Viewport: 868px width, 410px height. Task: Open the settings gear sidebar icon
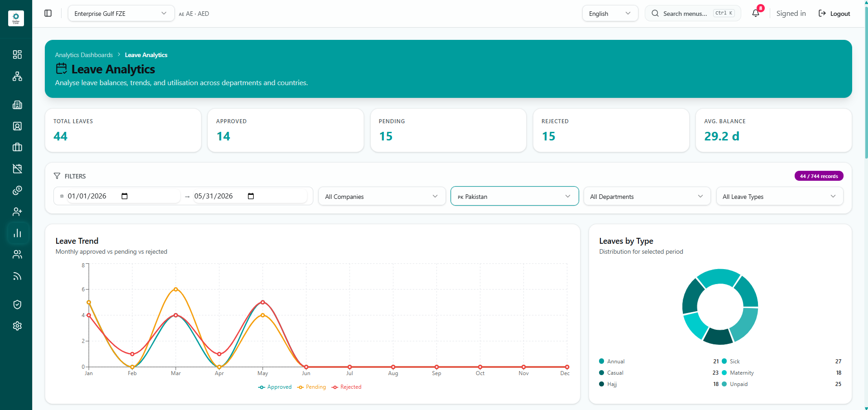(17, 326)
